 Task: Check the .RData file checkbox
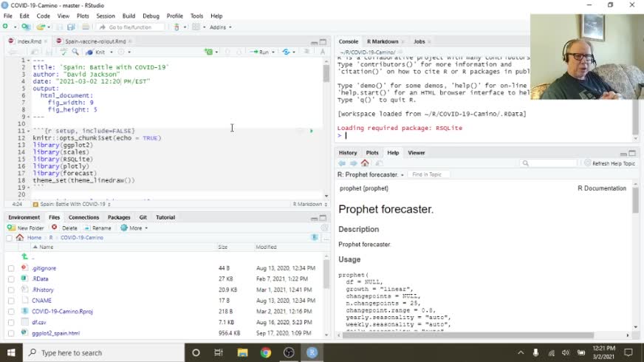point(11,279)
